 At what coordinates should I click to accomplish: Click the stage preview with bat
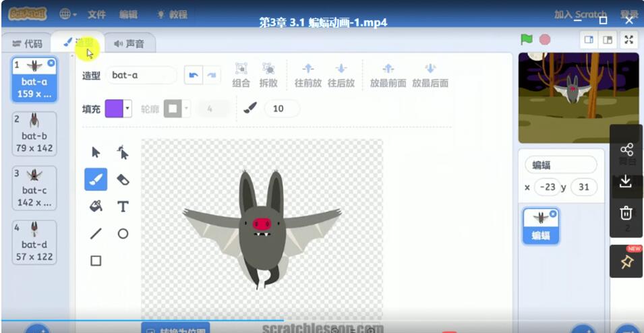coord(579,98)
